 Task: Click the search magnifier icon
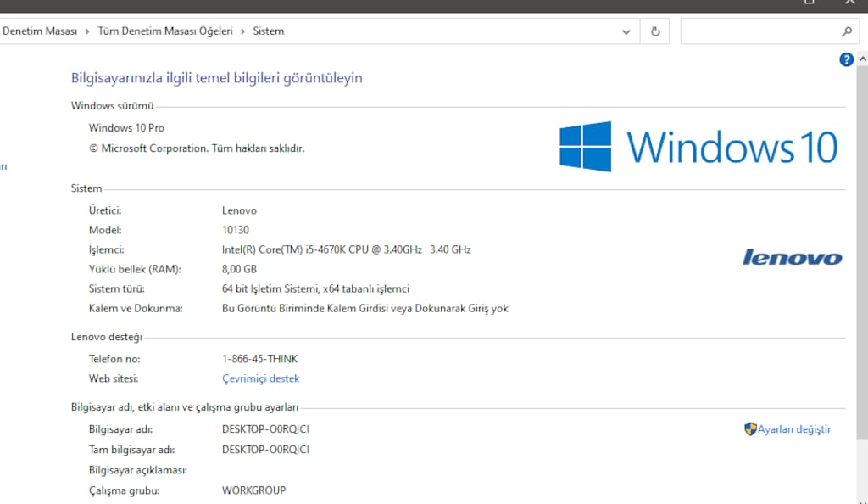847,31
